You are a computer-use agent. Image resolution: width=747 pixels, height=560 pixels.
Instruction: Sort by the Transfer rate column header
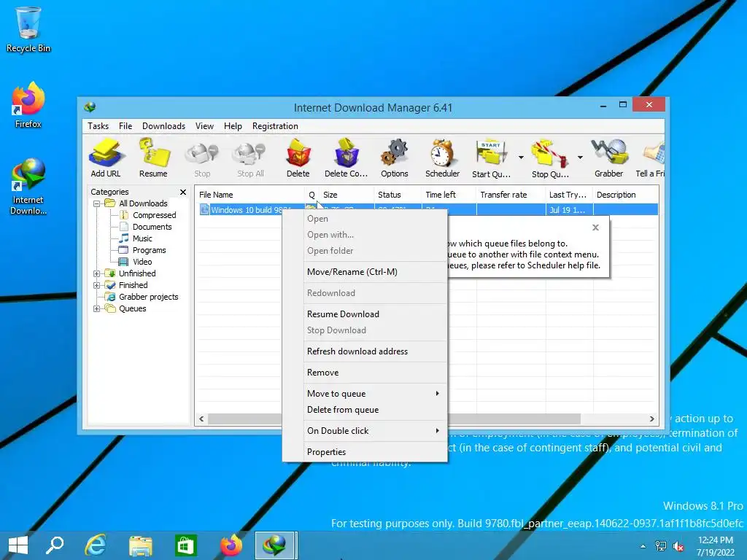pyautogui.click(x=511, y=195)
